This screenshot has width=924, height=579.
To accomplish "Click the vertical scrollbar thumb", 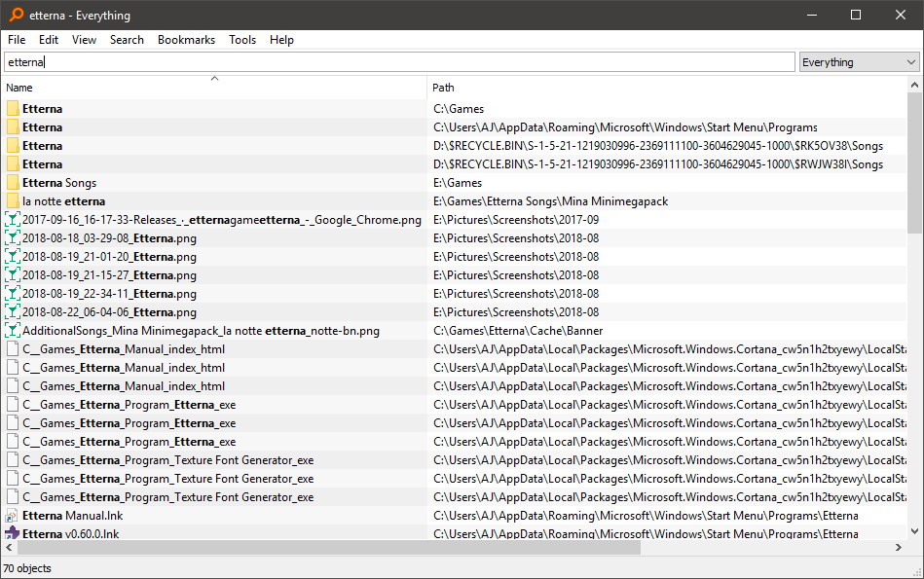I will point(914,163).
